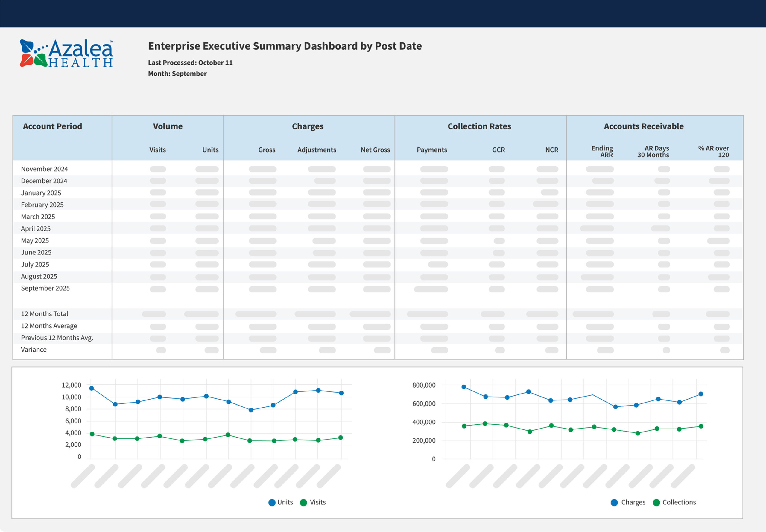The image size is (766, 532).
Task: Select the September 2025 row label
Action: pos(45,288)
